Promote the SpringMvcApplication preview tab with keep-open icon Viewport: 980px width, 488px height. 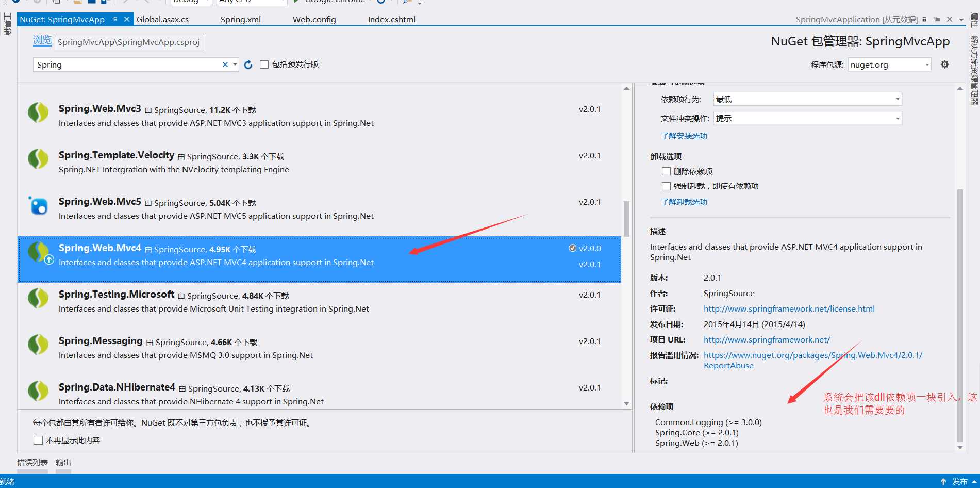click(x=937, y=19)
